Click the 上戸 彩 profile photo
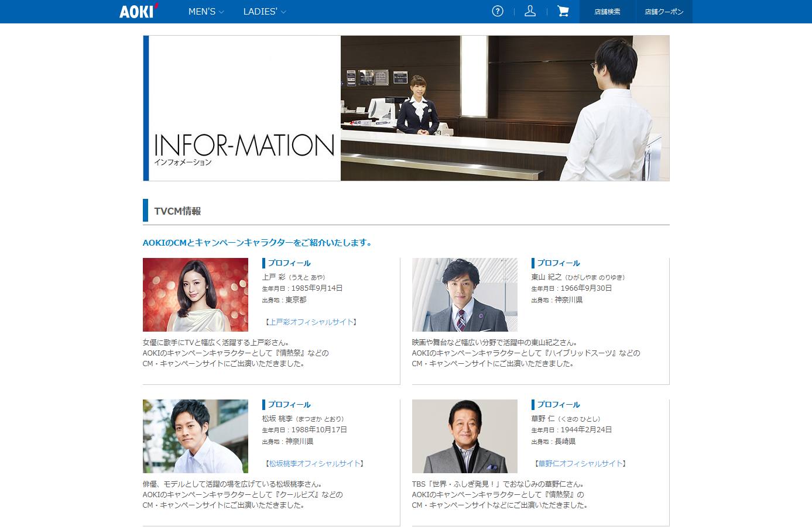The image size is (812, 527). point(196,295)
